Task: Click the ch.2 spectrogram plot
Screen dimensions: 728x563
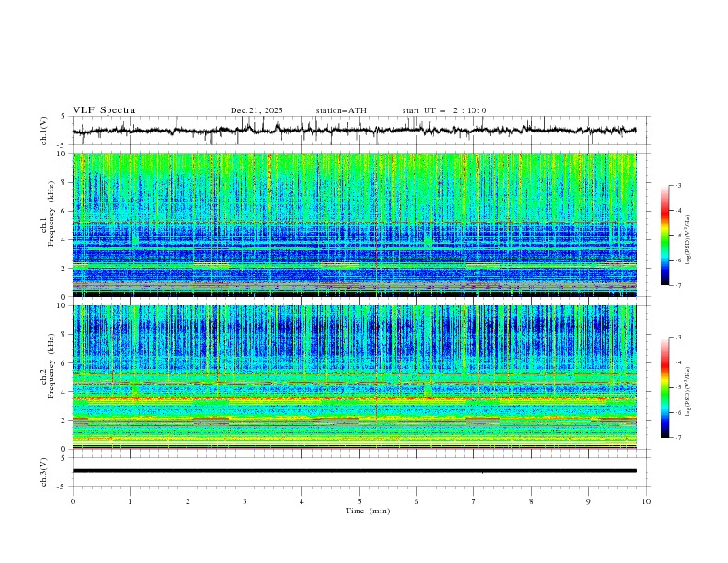Action: 355,377
